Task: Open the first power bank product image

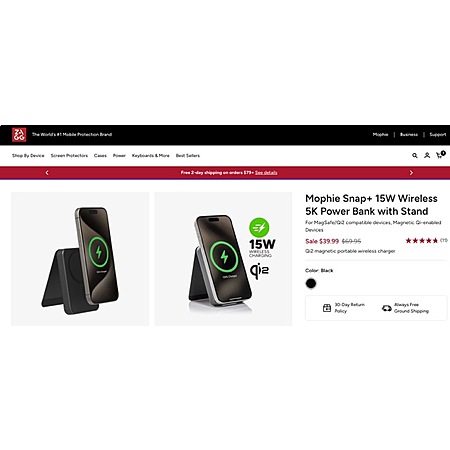Action: click(x=80, y=259)
